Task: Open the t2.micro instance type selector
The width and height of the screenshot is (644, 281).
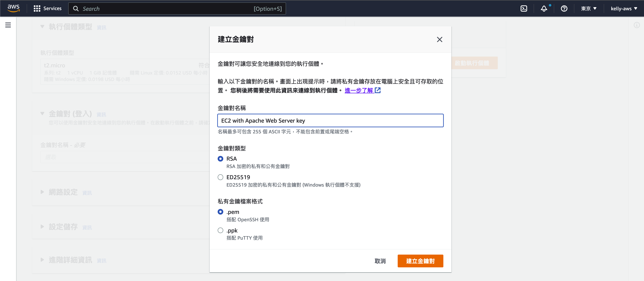Action: click(x=125, y=72)
